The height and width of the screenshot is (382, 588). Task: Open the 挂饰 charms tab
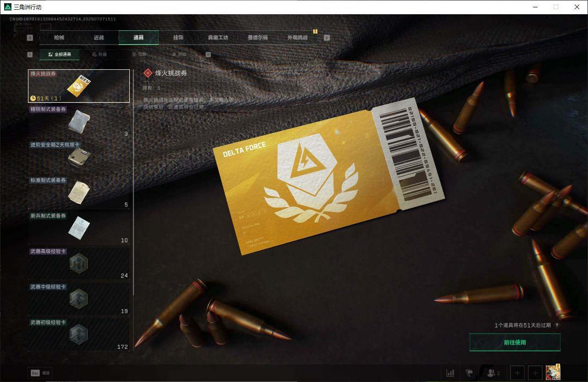[178, 38]
